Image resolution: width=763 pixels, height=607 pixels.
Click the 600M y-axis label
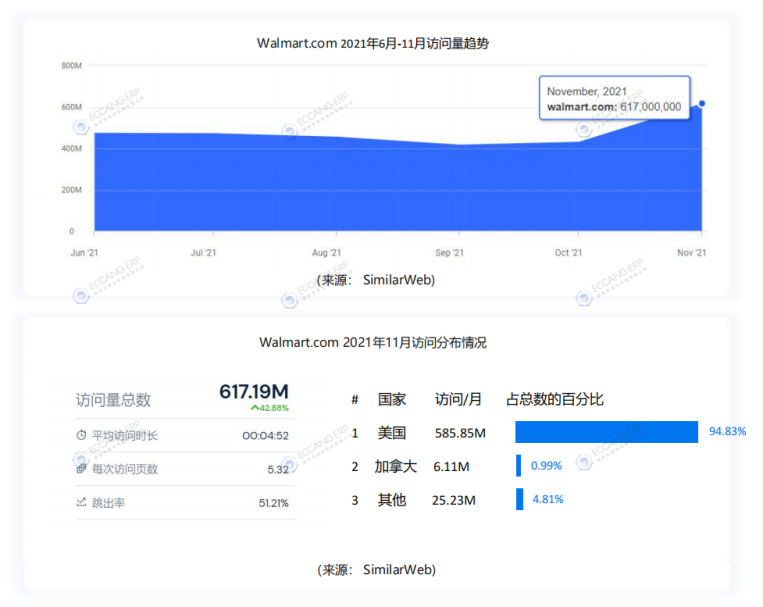point(72,107)
